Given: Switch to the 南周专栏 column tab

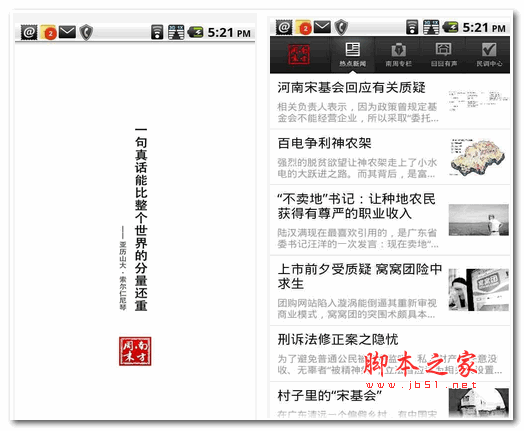Looking at the screenshot, I should pyautogui.click(x=398, y=55).
